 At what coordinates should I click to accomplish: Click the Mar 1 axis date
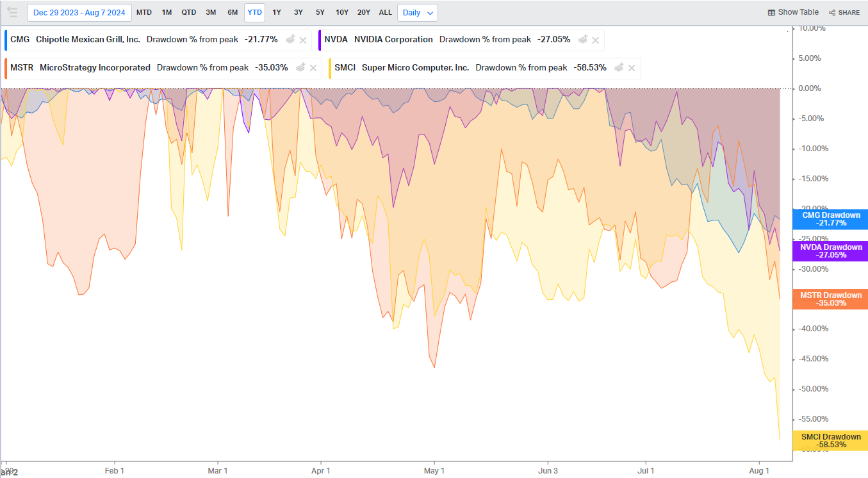(218, 470)
